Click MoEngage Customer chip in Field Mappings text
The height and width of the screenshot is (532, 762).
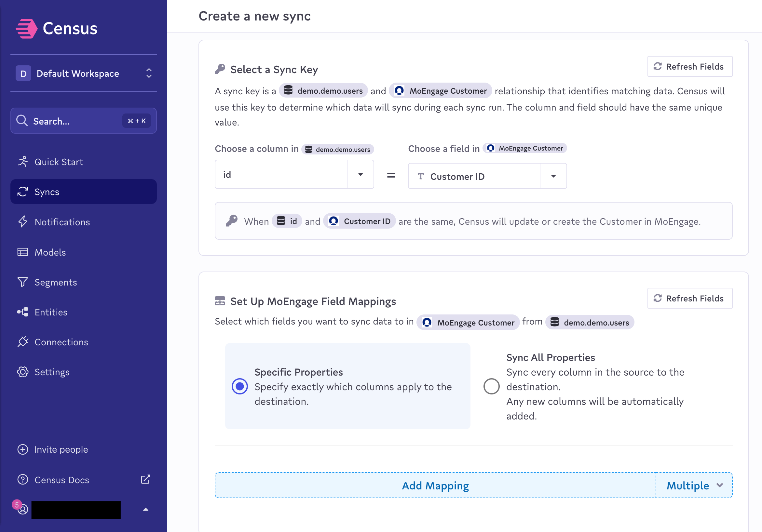click(x=468, y=322)
